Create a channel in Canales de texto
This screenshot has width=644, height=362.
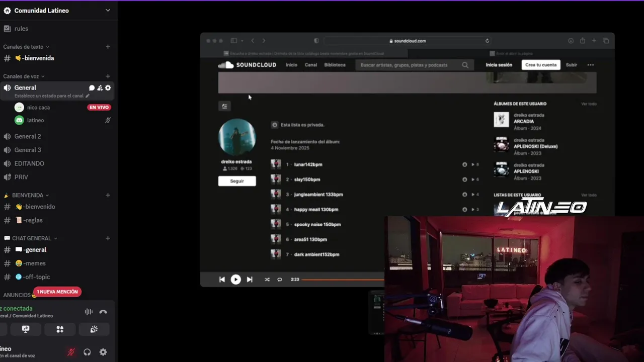[108, 47]
